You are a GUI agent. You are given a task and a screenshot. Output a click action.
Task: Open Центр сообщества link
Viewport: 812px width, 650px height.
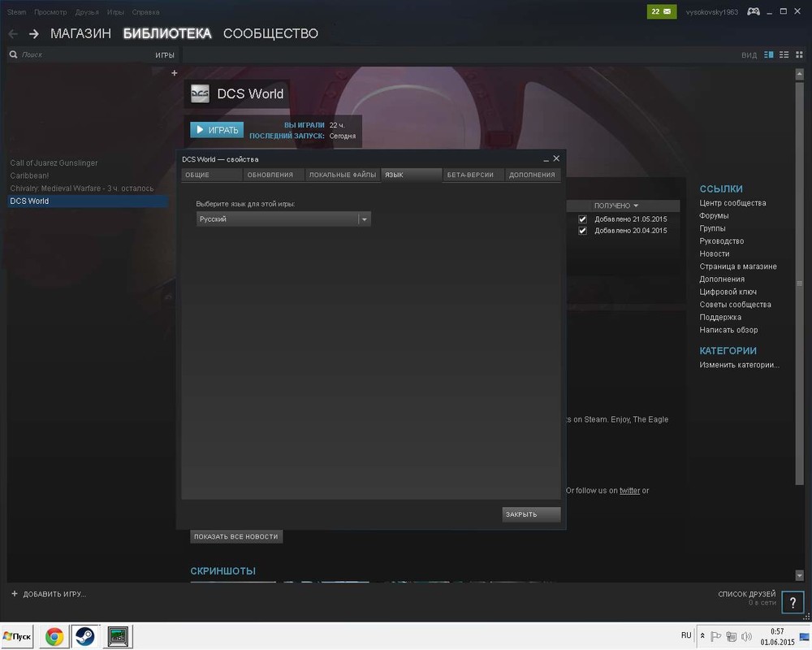point(732,203)
